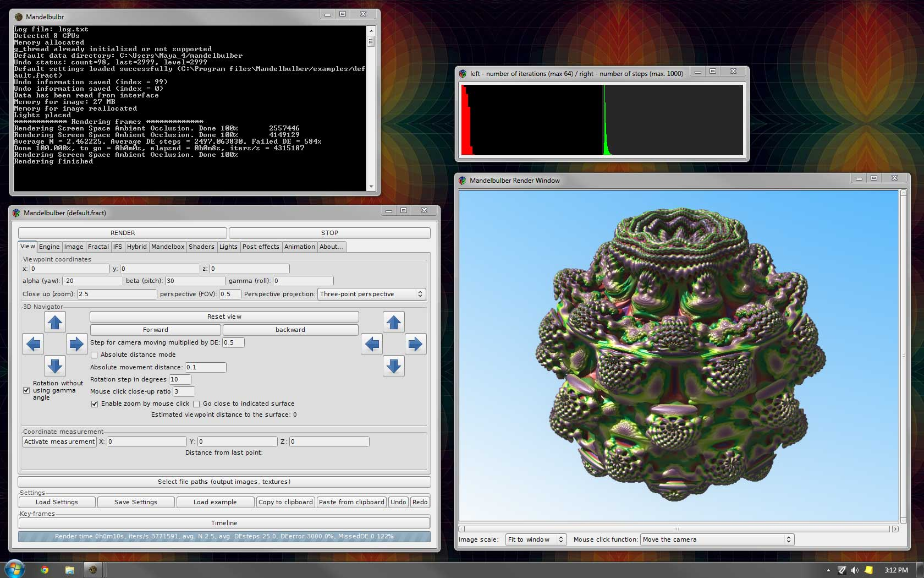Click Redo button
924x578 pixels.
(x=420, y=502)
